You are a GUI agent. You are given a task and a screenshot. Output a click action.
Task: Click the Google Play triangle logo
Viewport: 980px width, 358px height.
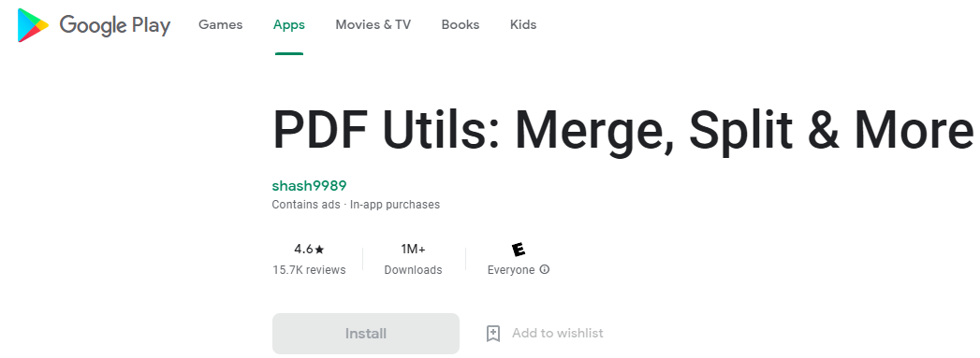click(x=33, y=25)
